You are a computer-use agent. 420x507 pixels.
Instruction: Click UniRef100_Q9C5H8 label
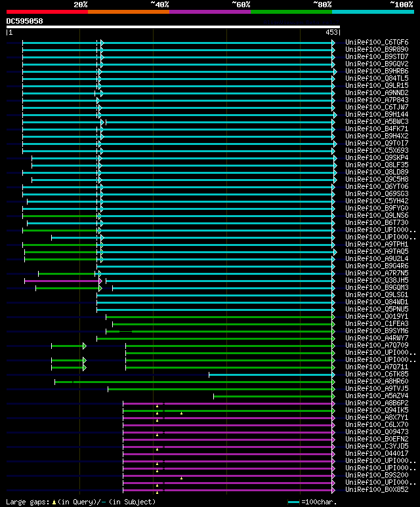pyautogui.click(x=377, y=180)
